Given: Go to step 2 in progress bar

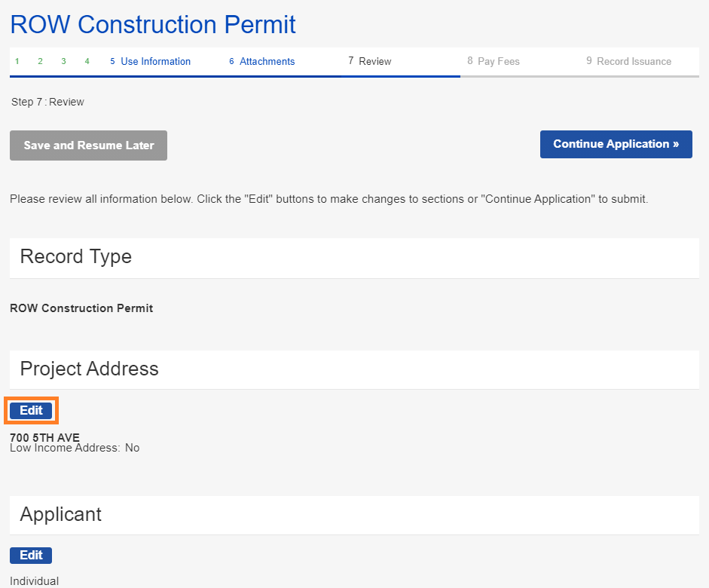Looking at the screenshot, I should (41, 62).
